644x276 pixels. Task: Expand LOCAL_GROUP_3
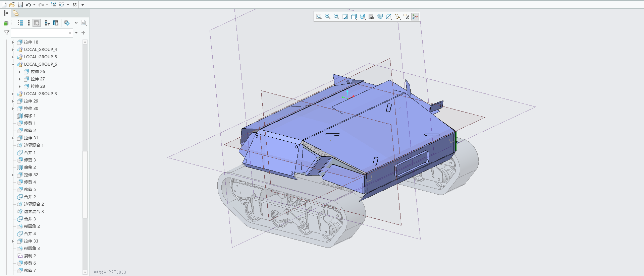pyautogui.click(x=13, y=94)
